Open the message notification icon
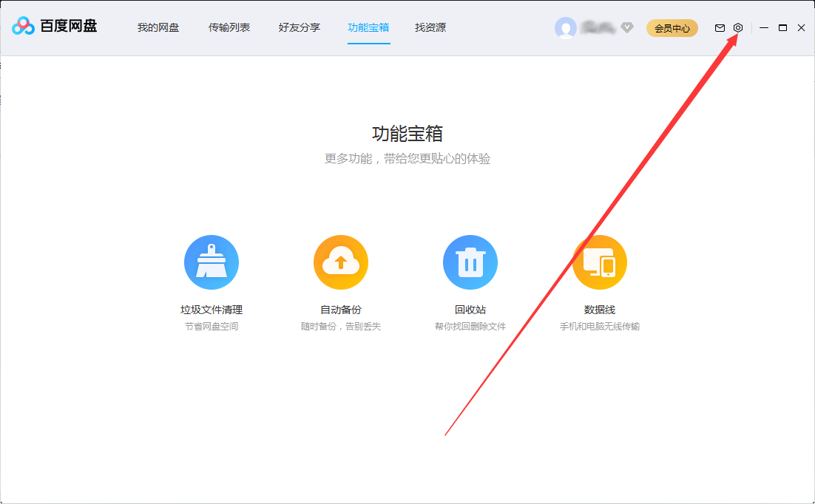The image size is (815, 504). tap(720, 27)
